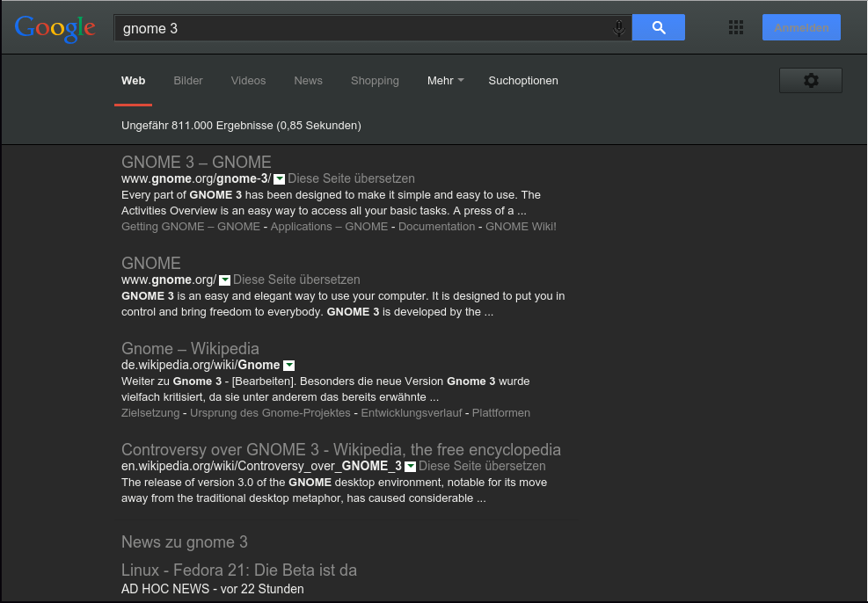Expand the Mehr dropdown menu
This screenshot has height=603, width=868.
pos(445,81)
